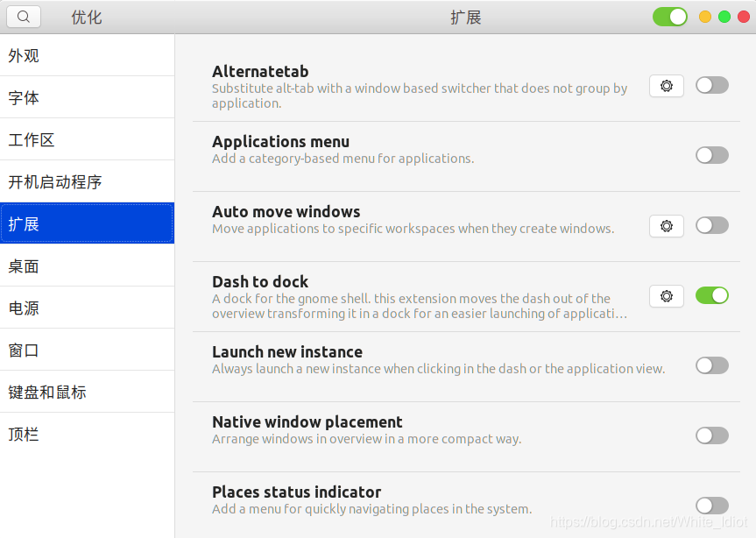756x538 pixels.
Task: Enable the Applications menu extension switch
Action: [711, 155]
